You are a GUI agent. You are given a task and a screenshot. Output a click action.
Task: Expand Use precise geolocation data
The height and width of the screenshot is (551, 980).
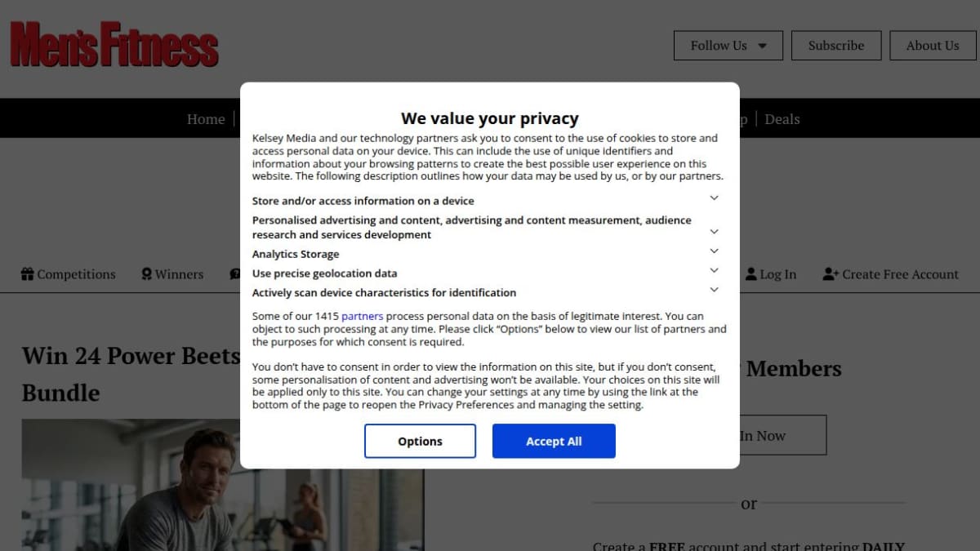[714, 270]
